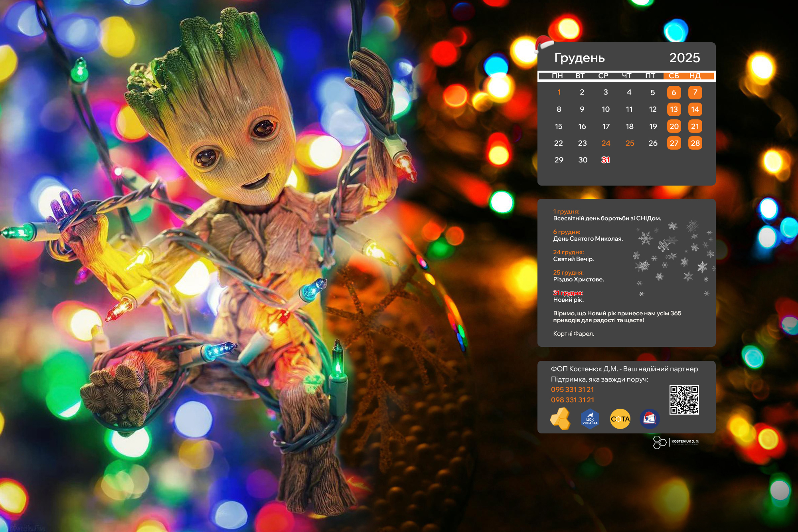798x532 pixels.
Task: Click the СБ weekday column header
Action: pyautogui.click(x=674, y=76)
